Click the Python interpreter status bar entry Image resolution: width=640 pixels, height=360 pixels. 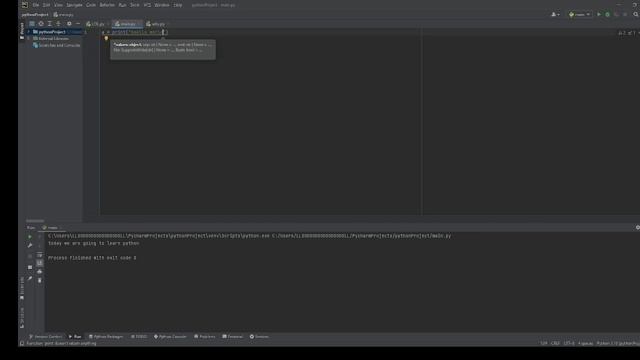(618, 344)
